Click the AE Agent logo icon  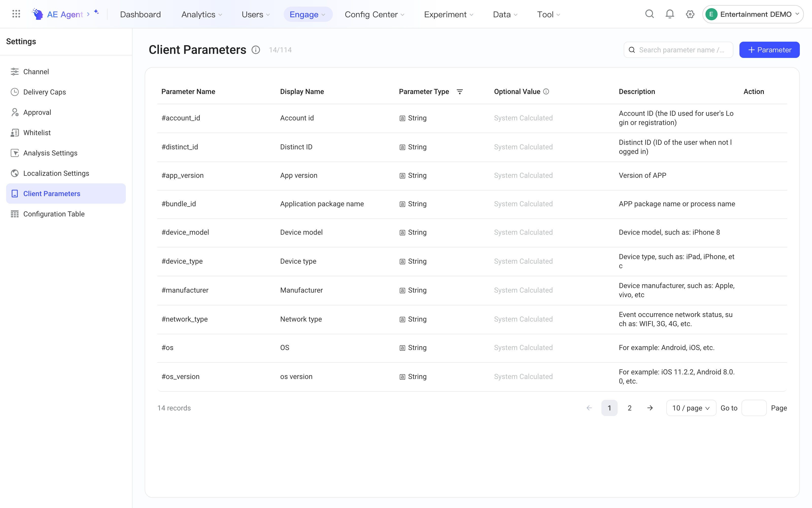click(37, 14)
